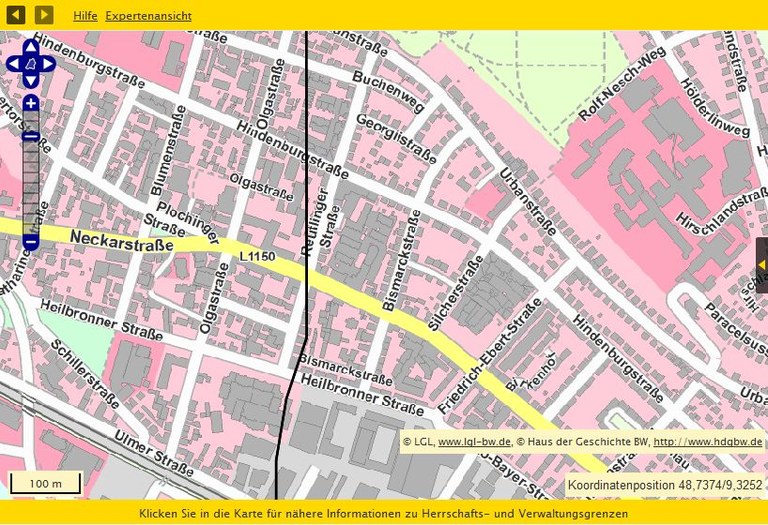768x525 pixels.
Task: Pan the map left with the west arrow
Action: (x=13, y=65)
